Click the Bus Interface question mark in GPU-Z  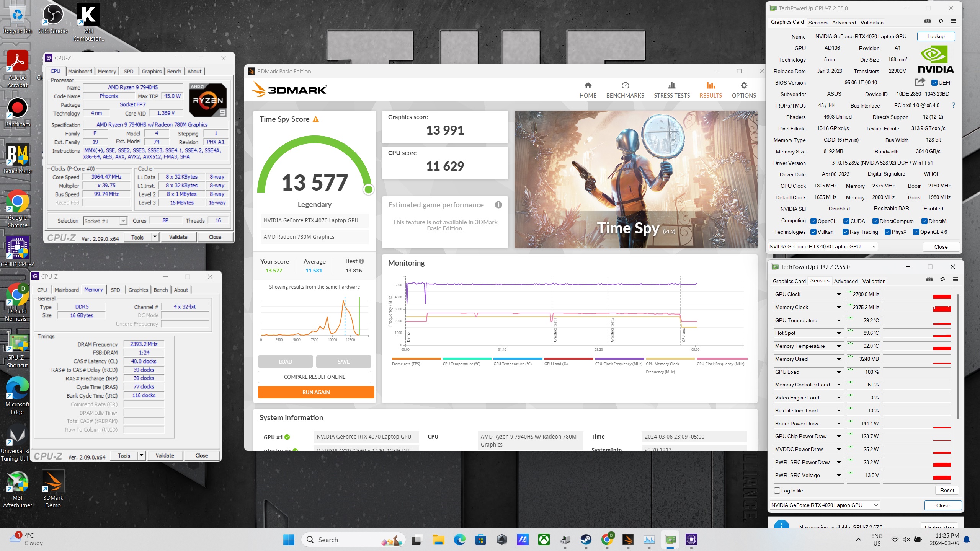(x=953, y=105)
